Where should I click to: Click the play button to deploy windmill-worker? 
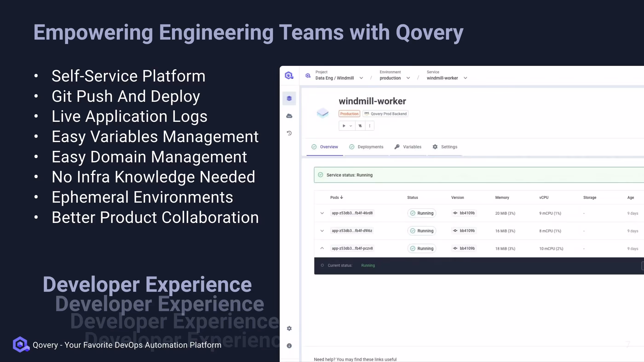344,126
